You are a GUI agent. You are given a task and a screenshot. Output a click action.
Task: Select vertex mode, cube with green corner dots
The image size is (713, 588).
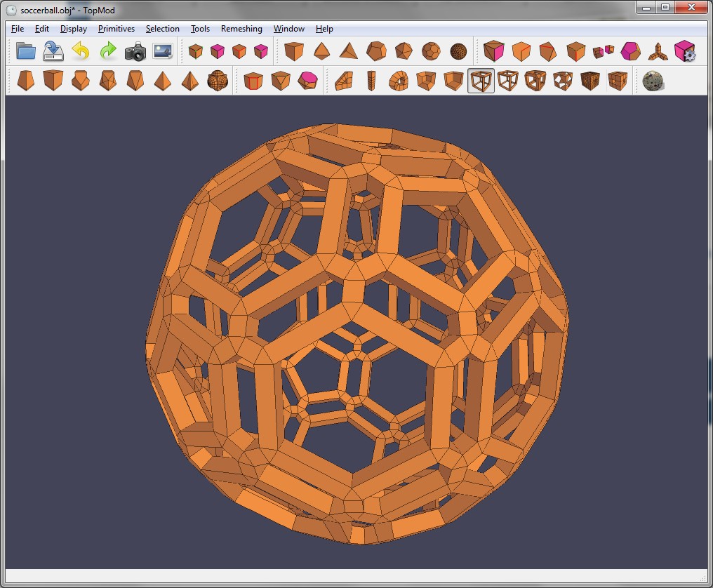[196, 51]
